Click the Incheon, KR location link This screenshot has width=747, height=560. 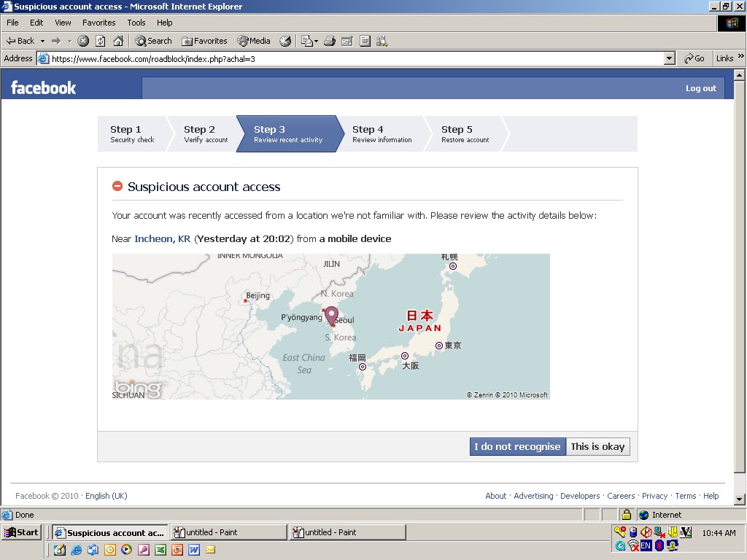[163, 238]
